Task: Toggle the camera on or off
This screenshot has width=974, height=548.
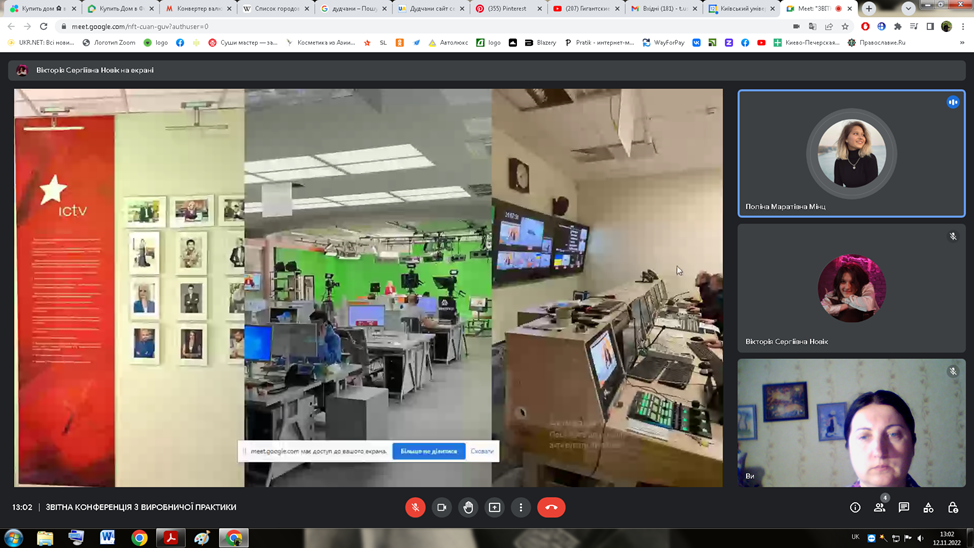Action: click(441, 507)
